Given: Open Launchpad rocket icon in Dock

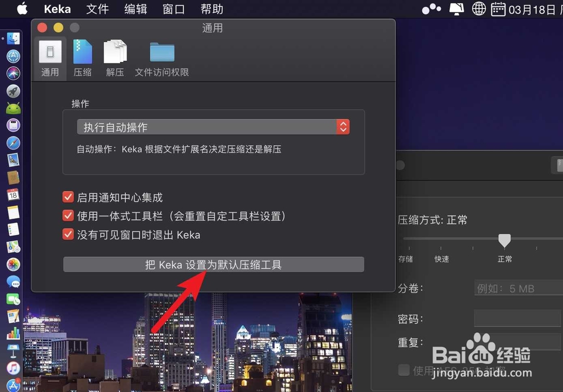Looking at the screenshot, I should point(14,91).
